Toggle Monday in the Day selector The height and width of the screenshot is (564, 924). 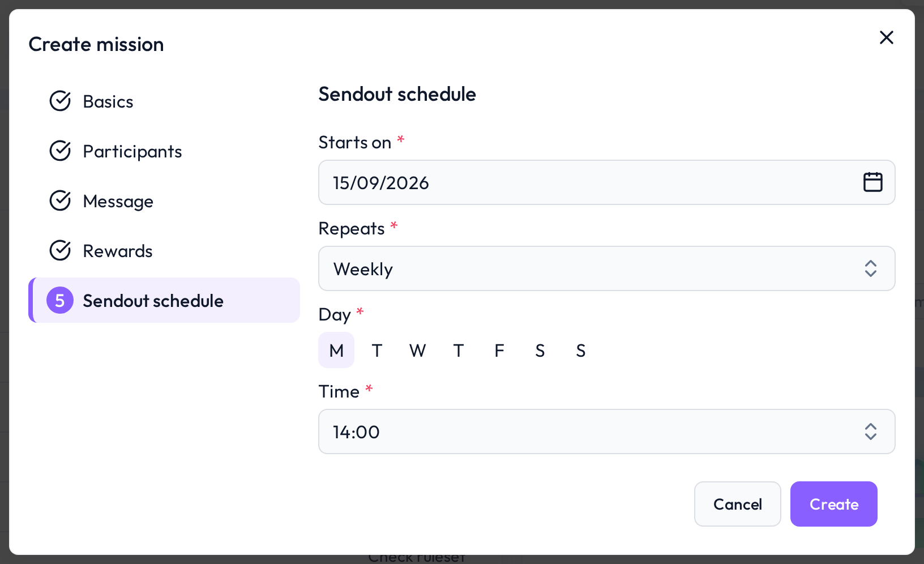pos(336,350)
